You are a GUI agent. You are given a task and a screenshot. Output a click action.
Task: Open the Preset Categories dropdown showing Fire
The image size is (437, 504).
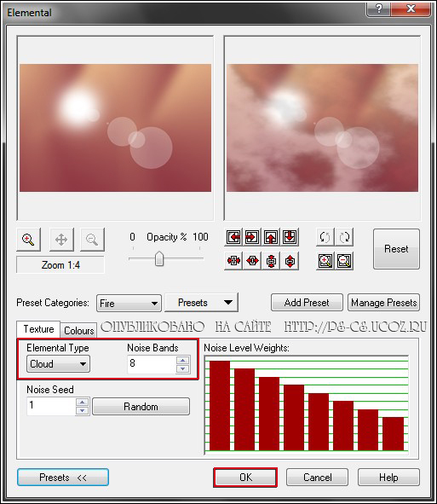click(129, 303)
